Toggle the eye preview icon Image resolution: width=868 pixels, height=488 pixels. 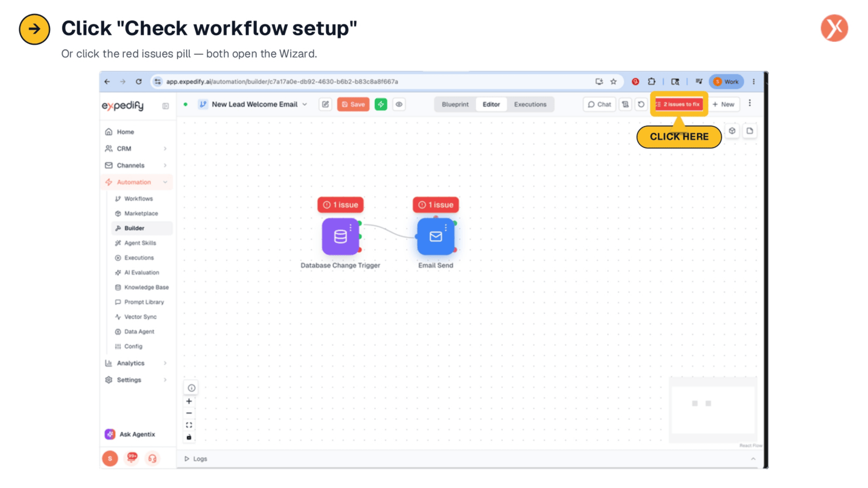(399, 104)
